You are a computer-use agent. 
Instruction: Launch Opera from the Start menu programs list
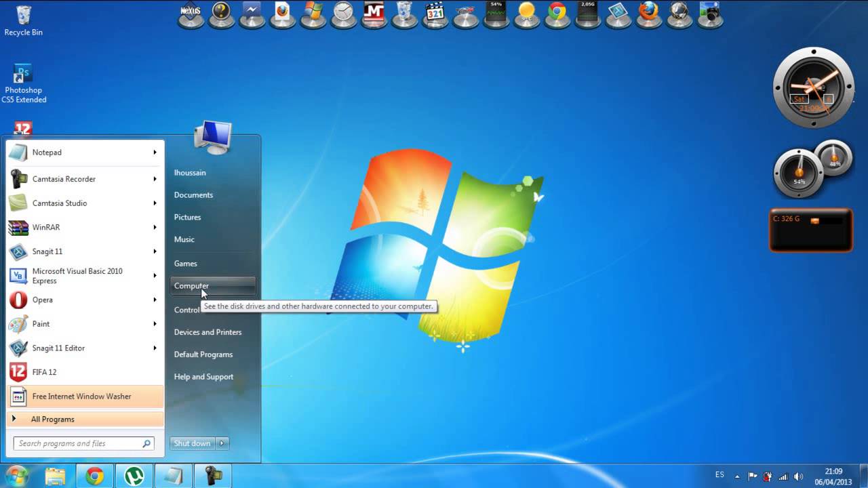[85, 300]
